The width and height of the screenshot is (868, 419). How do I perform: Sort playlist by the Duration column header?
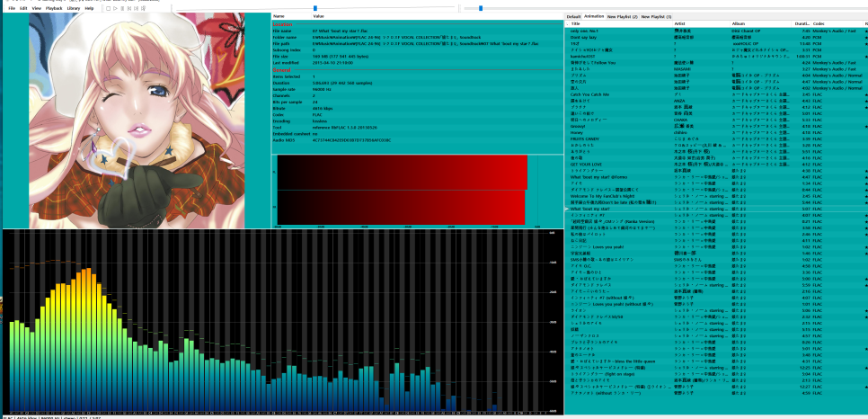click(x=802, y=24)
